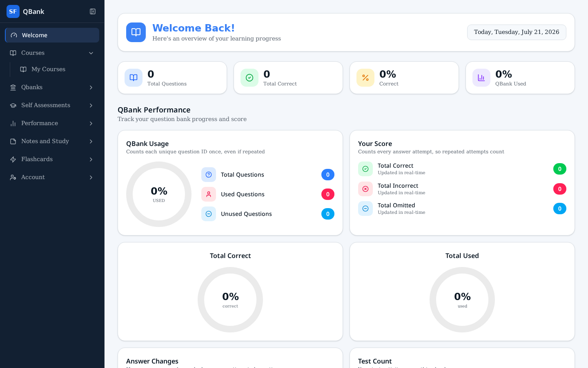
Task: Open the Welcome sidebar item
Action: 52,35
